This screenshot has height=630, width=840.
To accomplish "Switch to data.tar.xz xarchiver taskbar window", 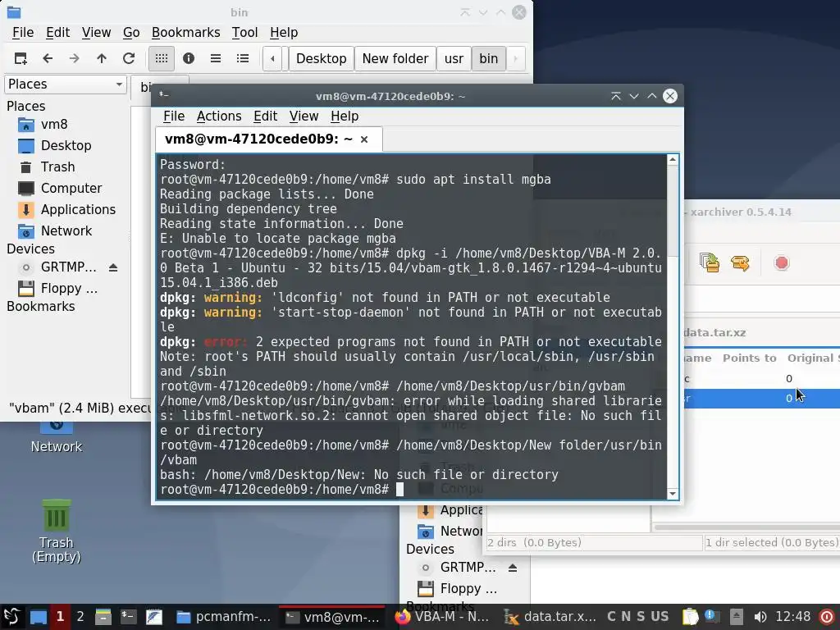I will [550, 617].
